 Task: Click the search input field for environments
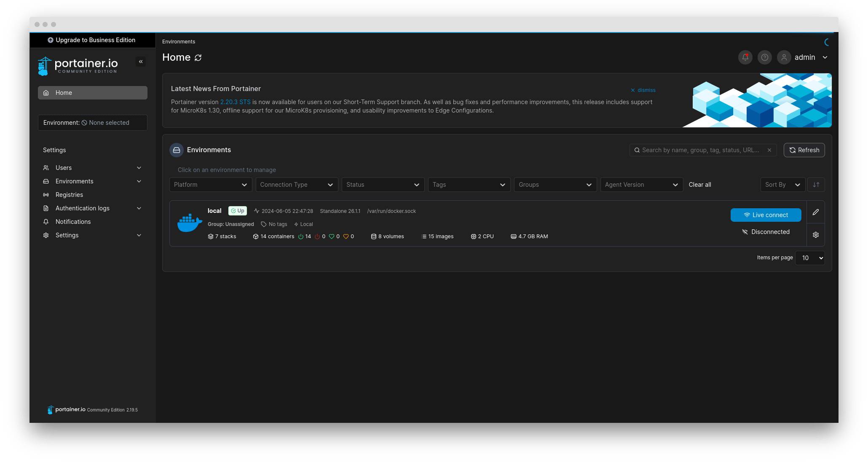[x=701, y=150]
